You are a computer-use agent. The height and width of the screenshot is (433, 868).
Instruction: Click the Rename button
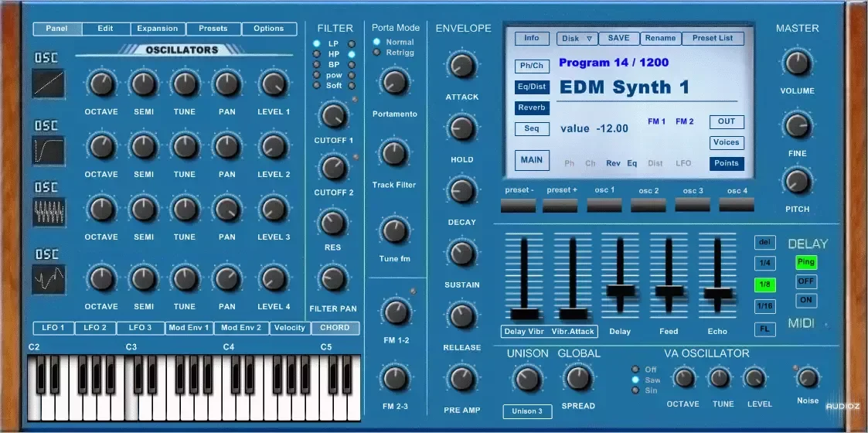coord(660,38)
